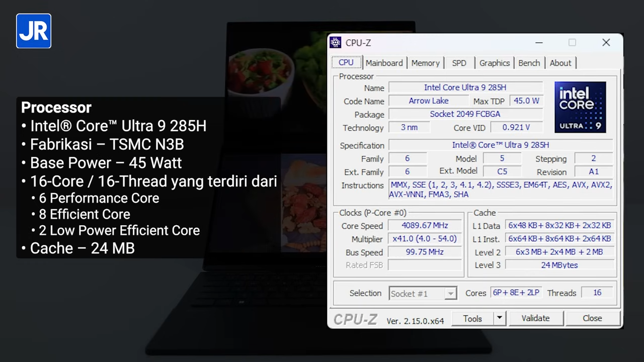Screen dimensions: 644x362
Task: Click the CPU-Z logo beside the version number
Action: click(x=355, y=320)
